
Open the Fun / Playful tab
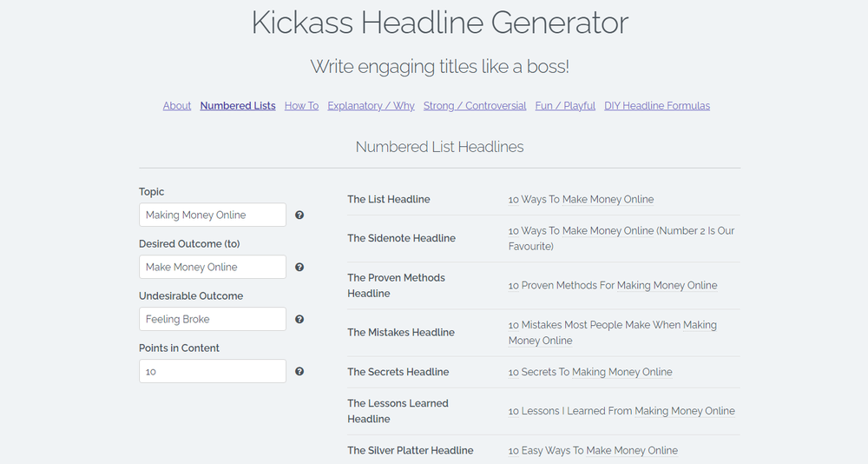click(565, 106)
